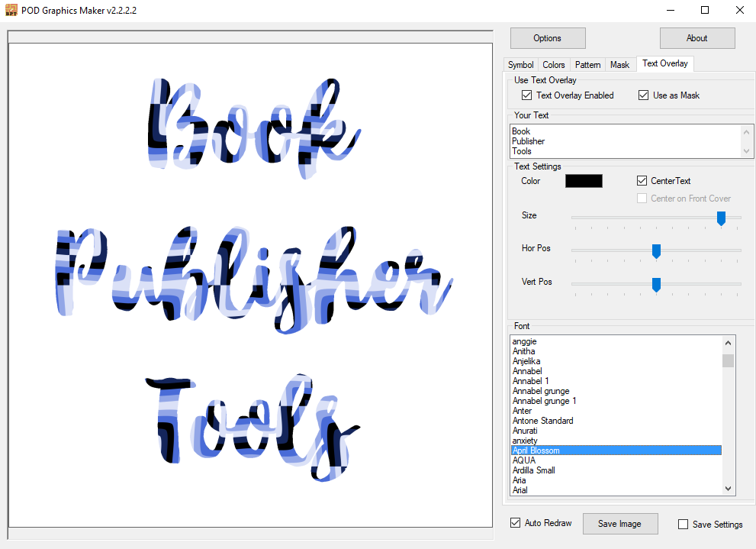The image size is (756, 549).
Task: Toggle the Auto Redraw checkbox
Action: [516, 523]
